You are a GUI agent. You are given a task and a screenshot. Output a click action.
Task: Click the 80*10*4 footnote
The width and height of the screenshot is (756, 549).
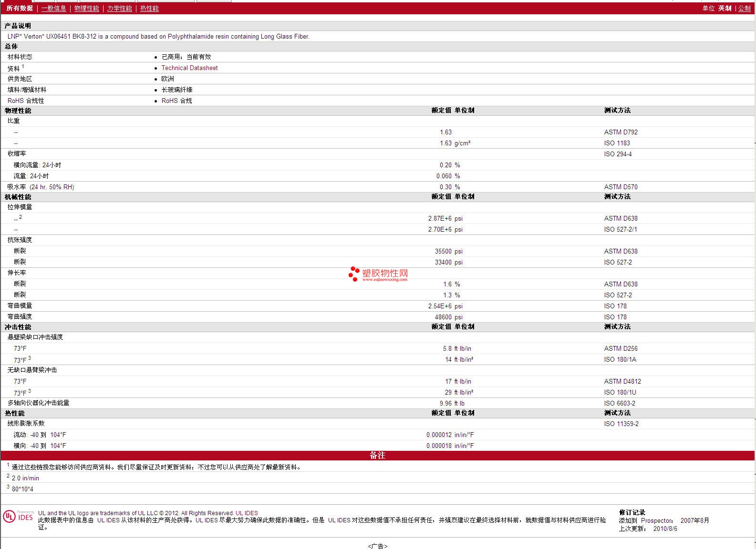(22, 489)
